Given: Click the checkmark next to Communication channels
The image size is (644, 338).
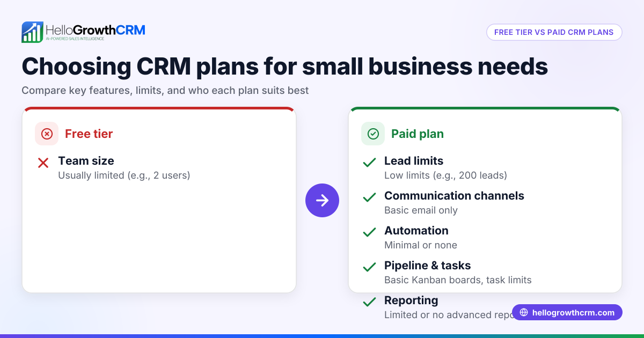Looking at the screenshot, I should pyautogui.click(x=369, y=197).
